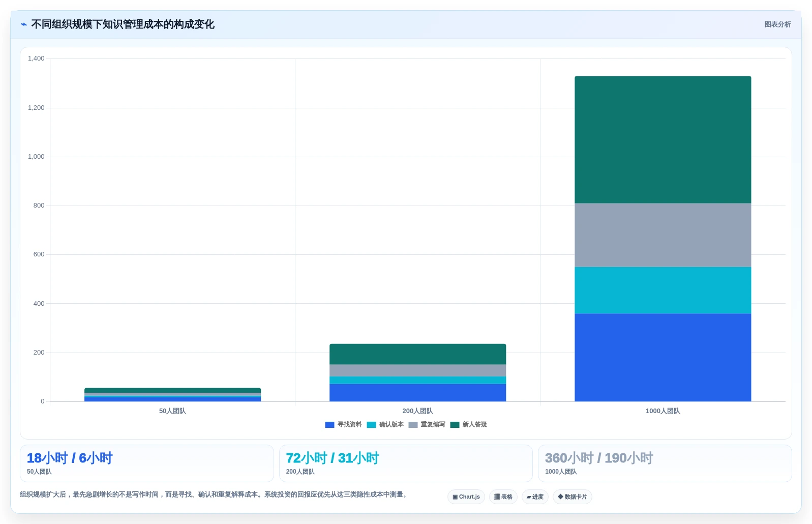812x524 pixels.
Task: Click the blue icon beside the chart title
Action: [23, 24]
